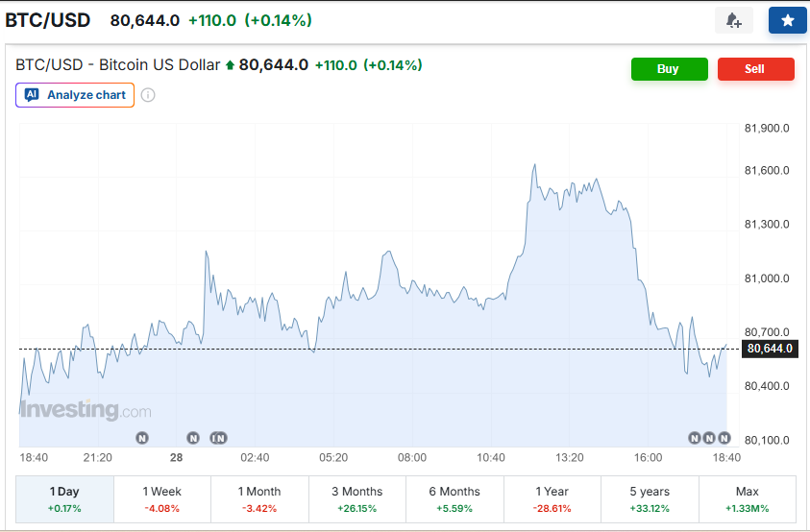Open the info icon beside Analyze chart
The width and height of the screenshot is (810, 532).
pyautogui.click(x=148, y=95)
